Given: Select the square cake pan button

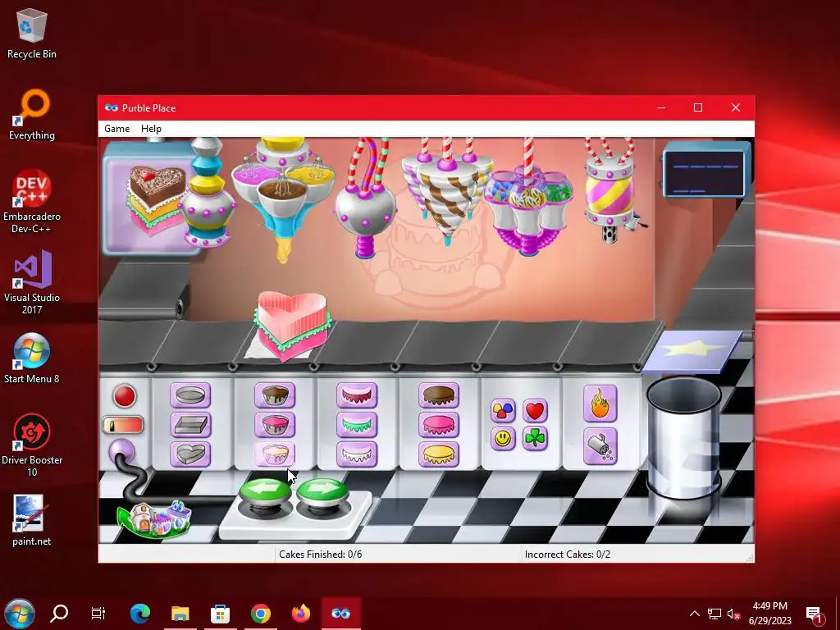Looking at the screenshot, I should [x=190, y=426].
